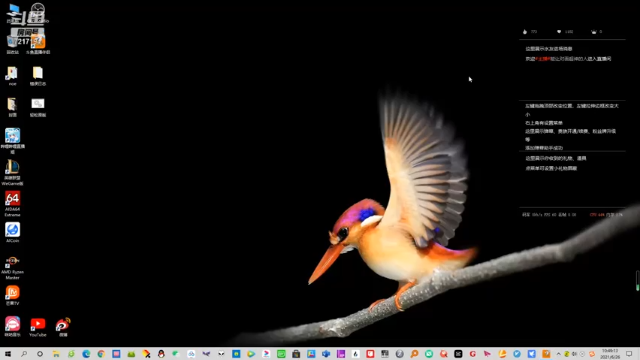Open the notification action center

click(x=630, y=354)
